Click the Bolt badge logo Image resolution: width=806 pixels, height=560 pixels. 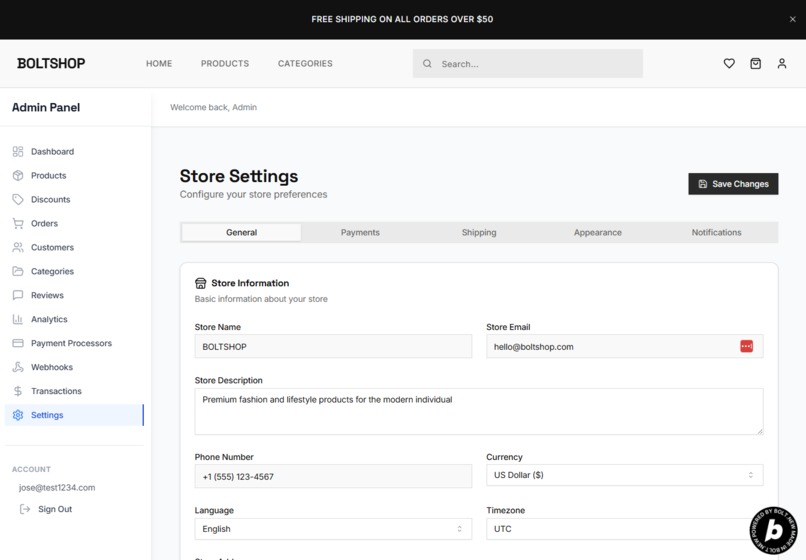click(x=773, y=530)
